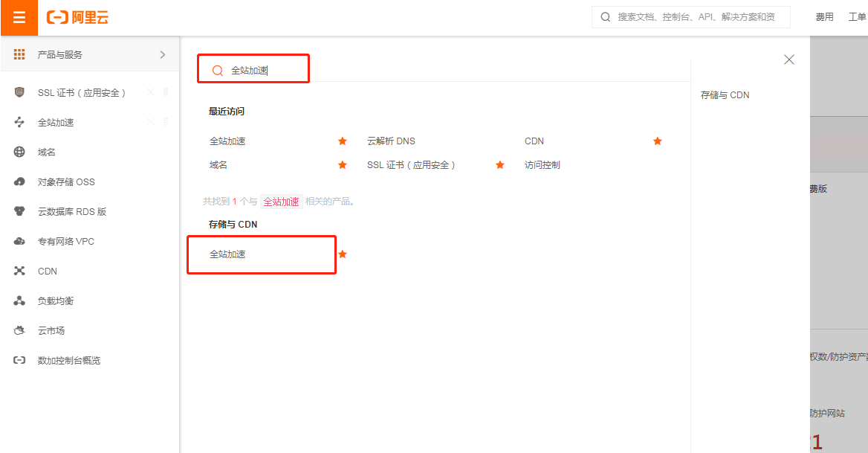Toggle the star next to CDN
The width and height of the screenshot is (868, 453).
(x=657, y=141)
